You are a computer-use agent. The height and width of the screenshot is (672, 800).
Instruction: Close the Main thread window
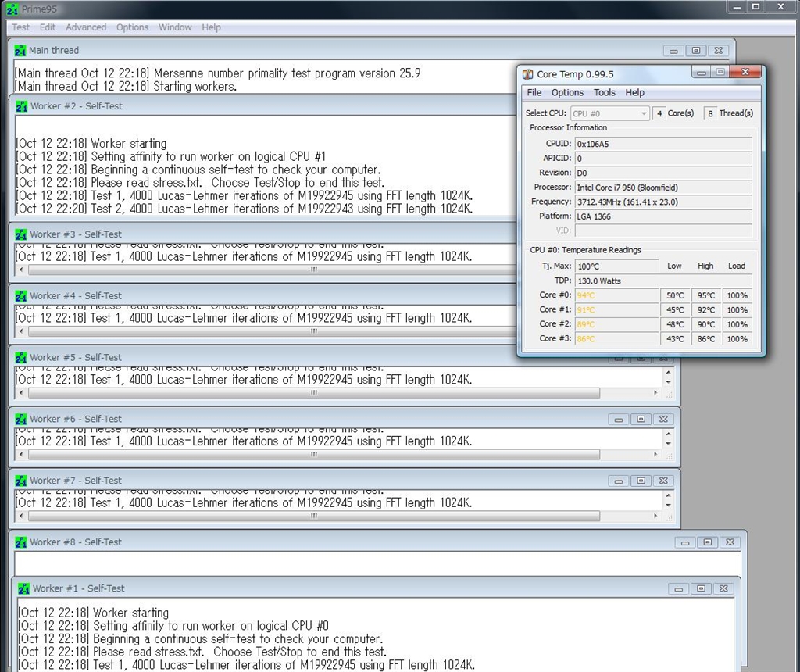coord(719,51)
